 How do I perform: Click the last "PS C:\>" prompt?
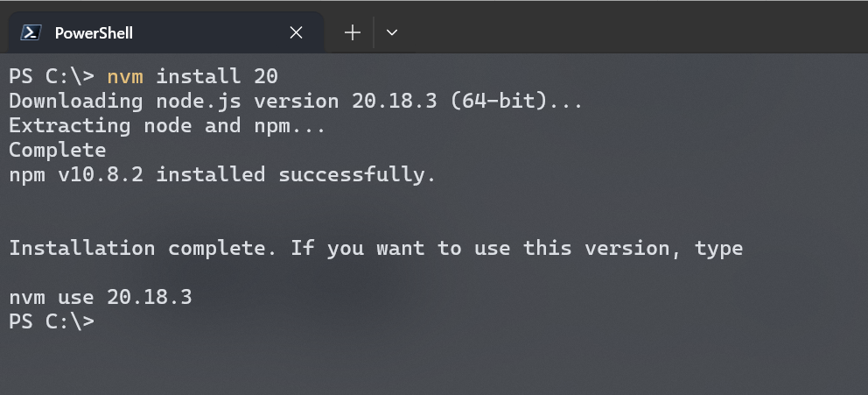pyautogui.click(x=51, y=321)
